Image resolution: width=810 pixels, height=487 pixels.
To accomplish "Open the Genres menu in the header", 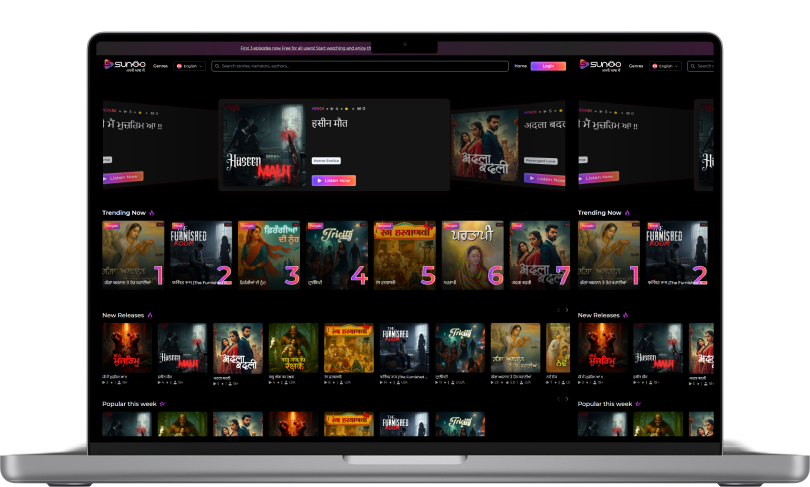I will (160, 66).
